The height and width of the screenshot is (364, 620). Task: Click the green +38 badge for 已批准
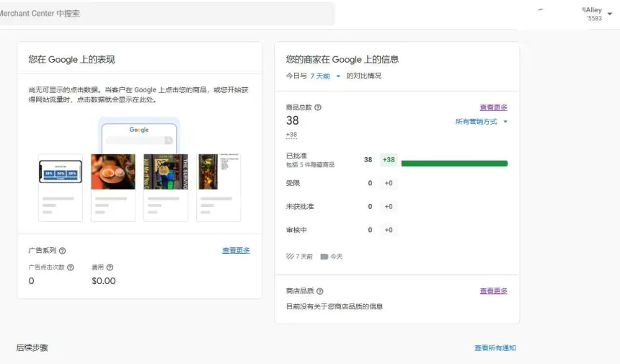[389, 160]
